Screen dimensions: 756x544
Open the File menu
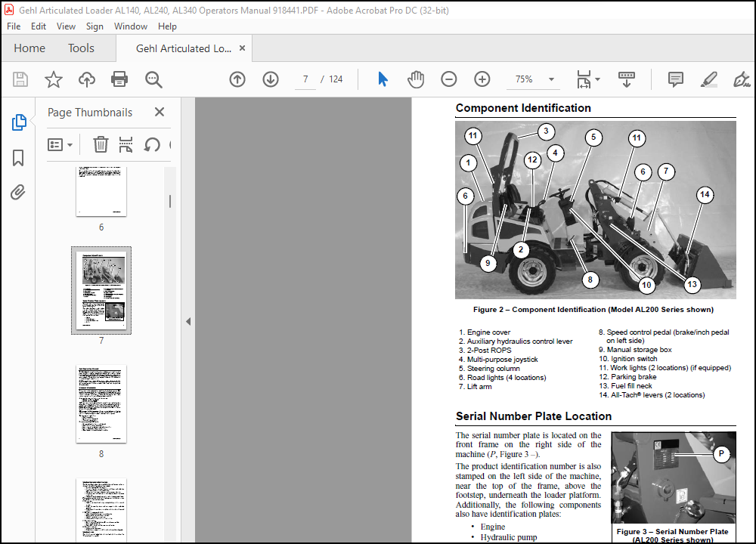14,26
